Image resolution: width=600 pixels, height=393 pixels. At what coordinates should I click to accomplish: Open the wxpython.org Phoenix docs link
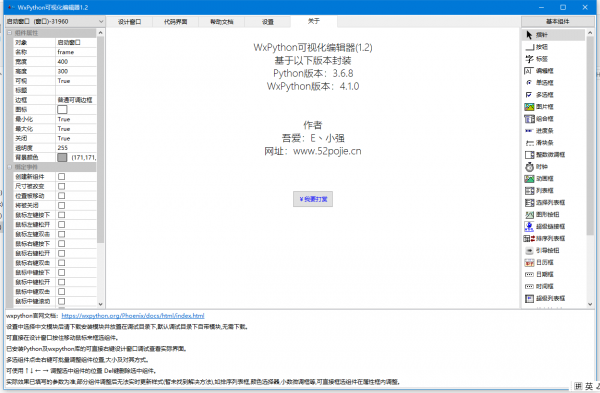tap(133, 316)
